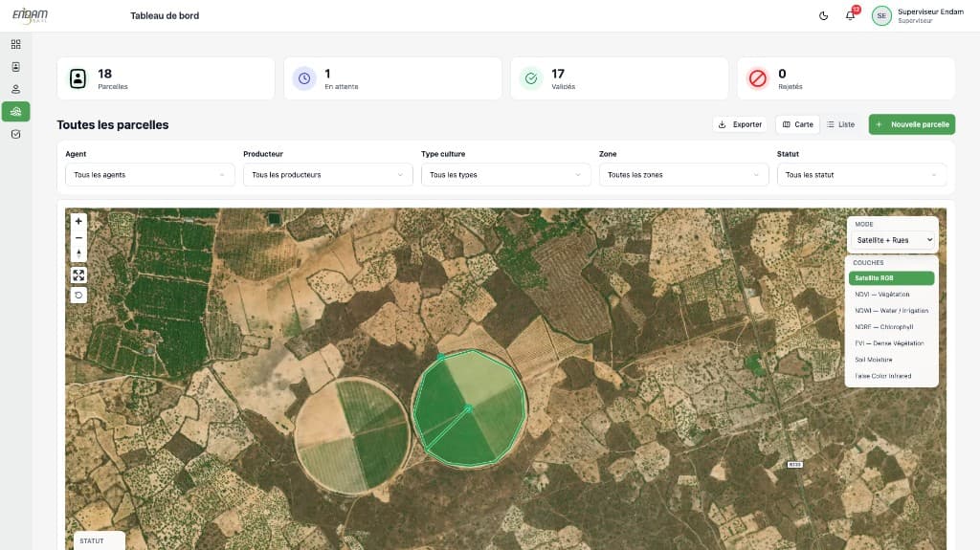Open the second sidebar icon (agents card)
Screen dimensions: 980x550
[x=15, y=67]
